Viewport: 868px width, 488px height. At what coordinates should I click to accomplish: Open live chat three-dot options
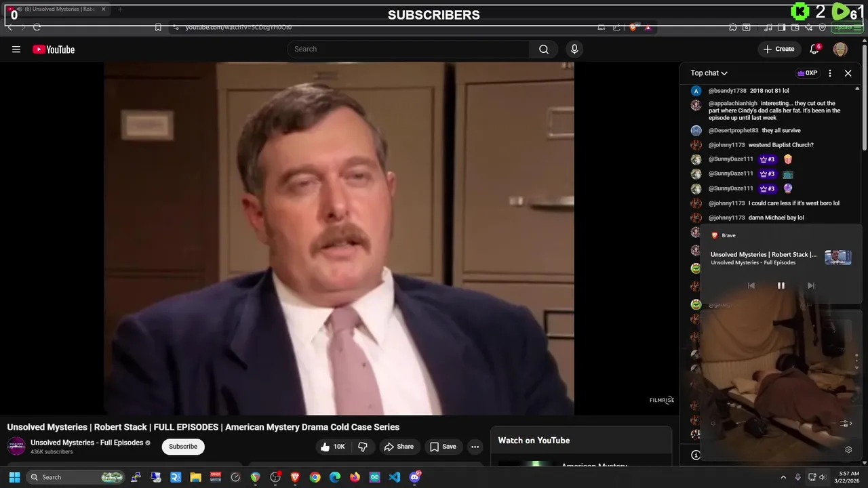click(830, 73)
